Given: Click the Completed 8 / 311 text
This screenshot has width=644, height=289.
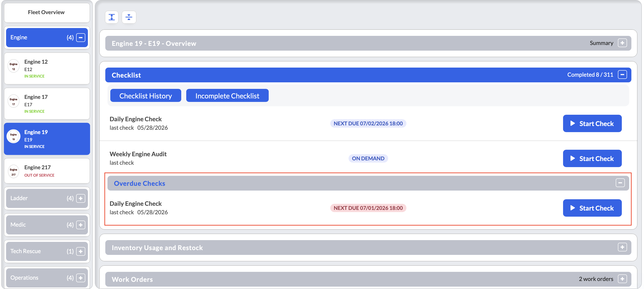Looking at the screenshot, I should click(590, 75).
